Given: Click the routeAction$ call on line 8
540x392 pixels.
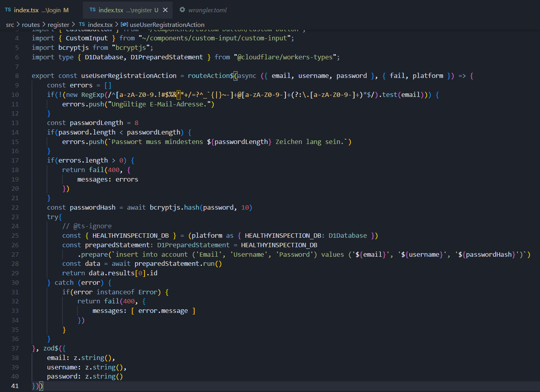Looking at the screenshot, I should (x=211, y=76).
